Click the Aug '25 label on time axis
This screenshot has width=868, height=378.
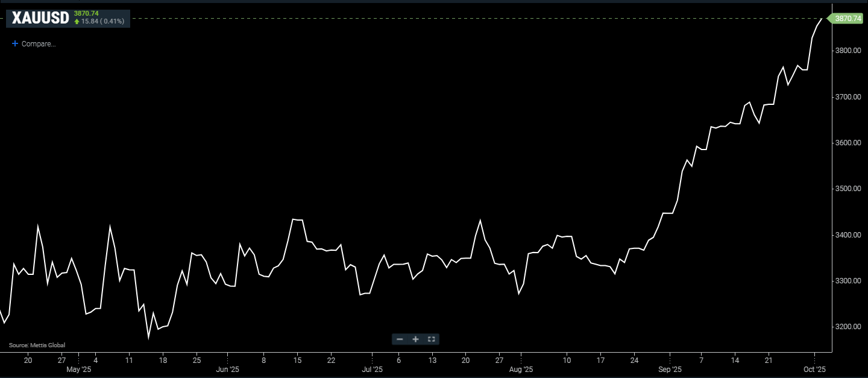[521, 369]
